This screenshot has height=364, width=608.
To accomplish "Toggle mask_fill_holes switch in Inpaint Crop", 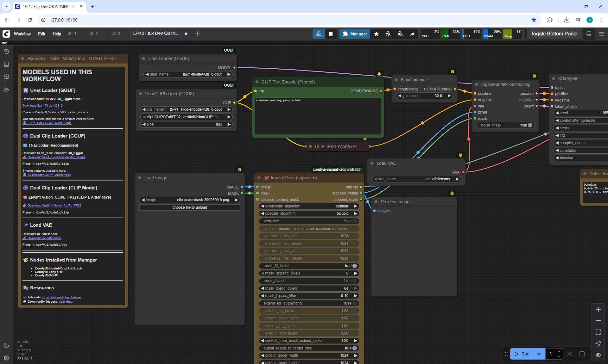I will 354,266.
